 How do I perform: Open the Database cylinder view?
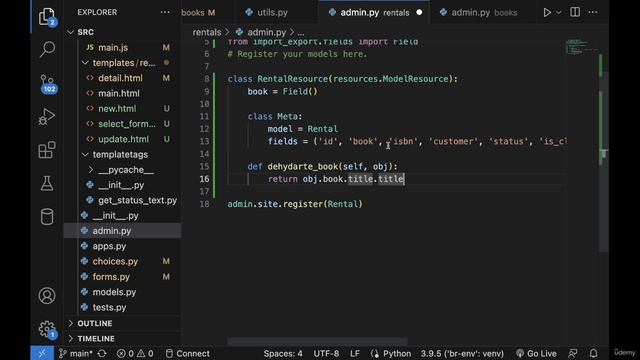(47, 217)
